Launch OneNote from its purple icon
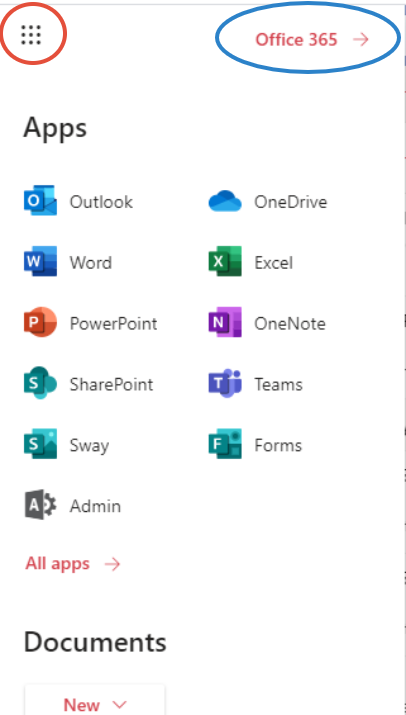Screen dimensions: 406x715 pyautogui.click(x=225, y=322)
